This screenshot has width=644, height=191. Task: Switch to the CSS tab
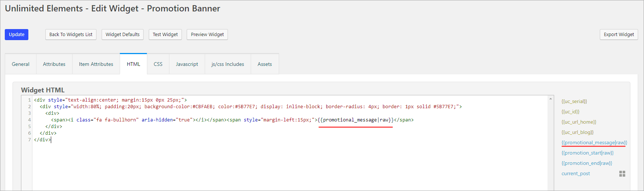point(158,64)
